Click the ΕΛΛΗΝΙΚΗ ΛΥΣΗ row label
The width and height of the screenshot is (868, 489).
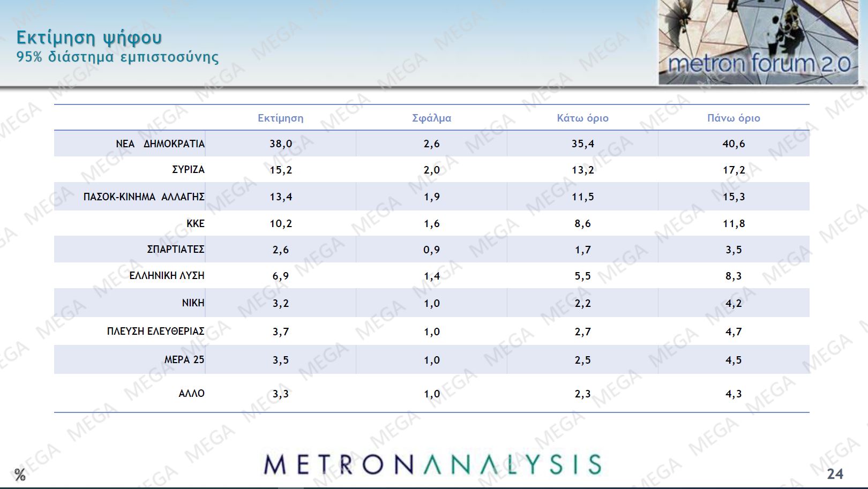(167, 275)
